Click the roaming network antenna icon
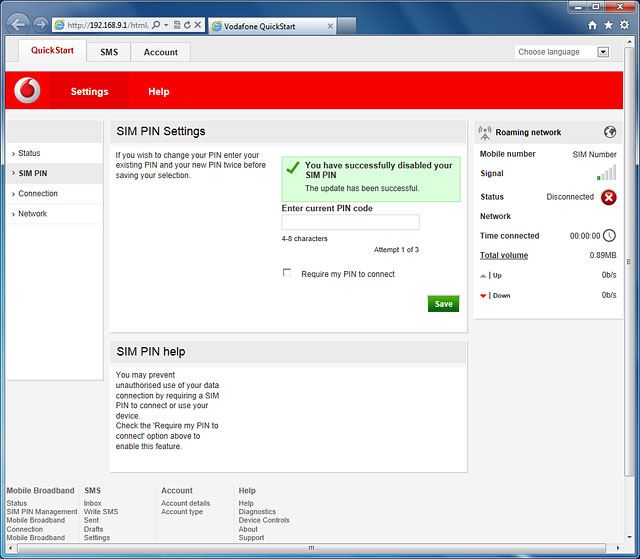The width and height of the screenshot is (640, 559). click(485, 133)
